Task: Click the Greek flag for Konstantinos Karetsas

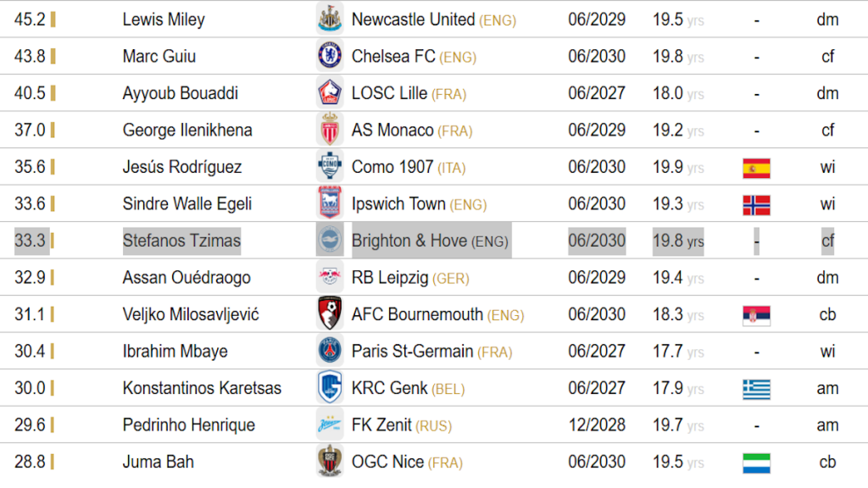Action: [x=756, y=389]
